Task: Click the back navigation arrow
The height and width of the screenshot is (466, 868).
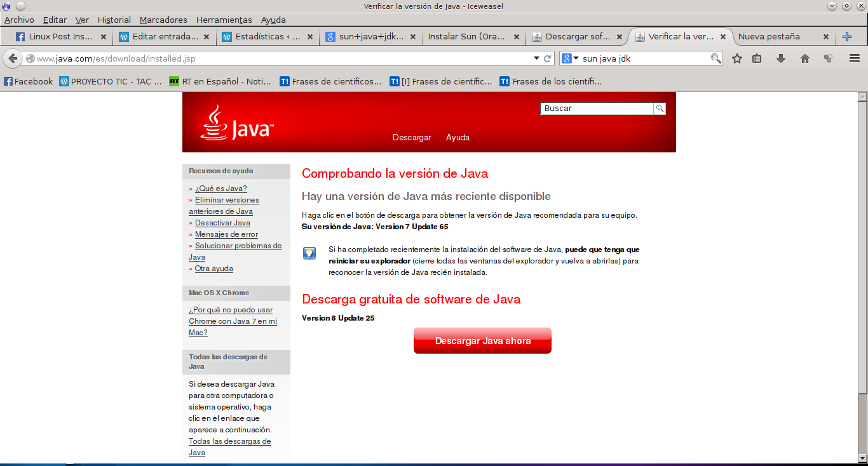Action: coord(12,58)
